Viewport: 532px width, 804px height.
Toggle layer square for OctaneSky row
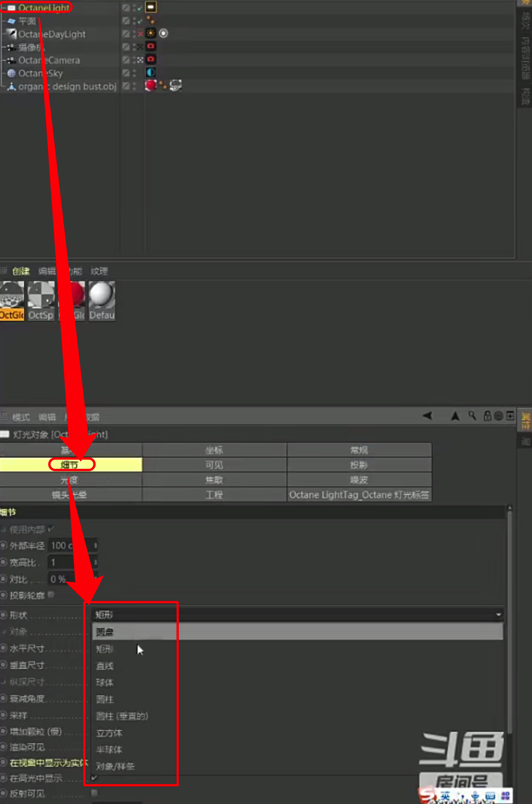[x=126, y=73]
